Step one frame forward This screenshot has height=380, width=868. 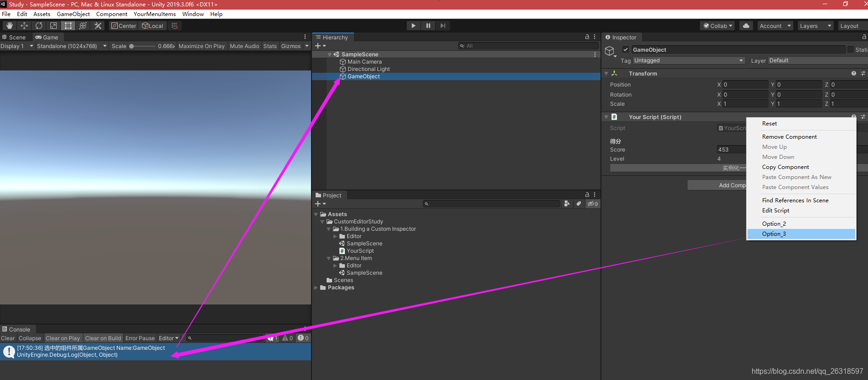click(443, 26)
